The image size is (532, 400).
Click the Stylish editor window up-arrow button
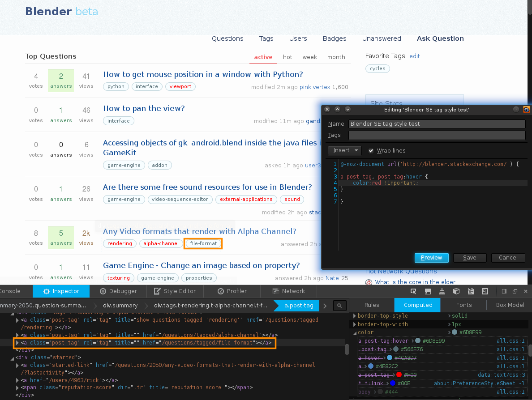click(337, 109)
